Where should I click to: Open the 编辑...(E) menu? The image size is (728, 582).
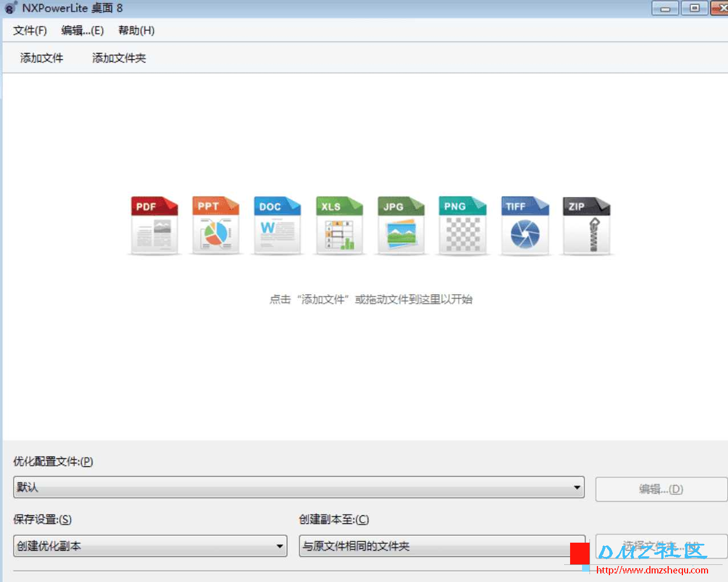(83, 30)
